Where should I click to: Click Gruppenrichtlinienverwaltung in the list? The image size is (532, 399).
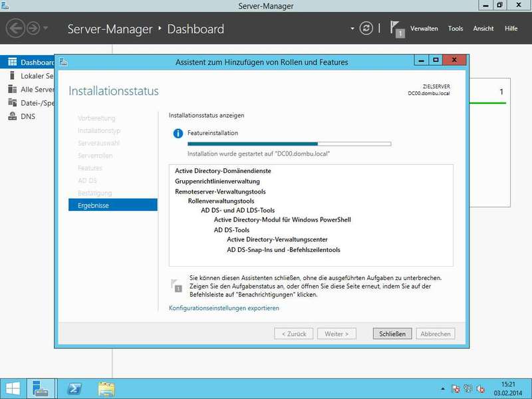217,181
